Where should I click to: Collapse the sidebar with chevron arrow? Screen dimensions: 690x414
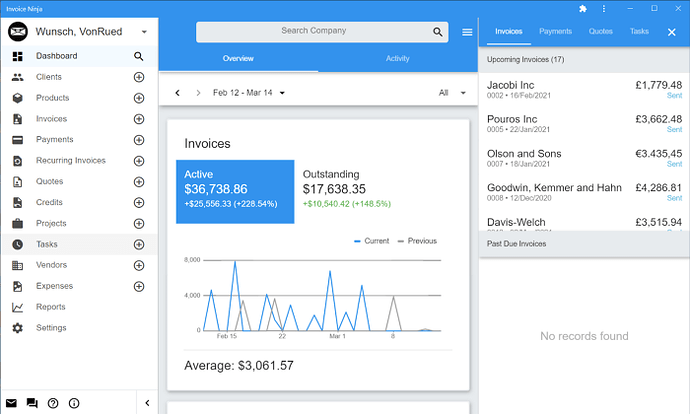pos(147,403)
